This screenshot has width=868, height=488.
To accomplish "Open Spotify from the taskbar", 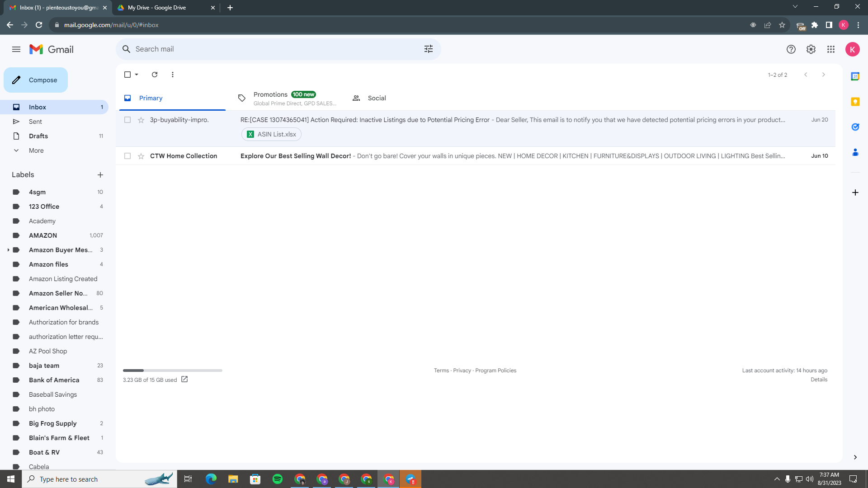I will pos(278,479).
